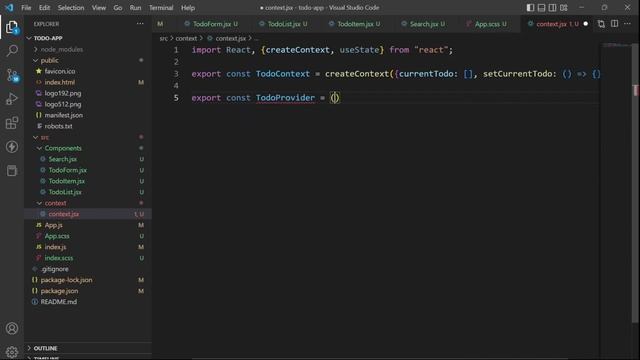Viewport: 640px width, 360px height.
Task: Click the activity bar icon below lightning bolt
Action: pyautogui.click(x=12, y=171)
